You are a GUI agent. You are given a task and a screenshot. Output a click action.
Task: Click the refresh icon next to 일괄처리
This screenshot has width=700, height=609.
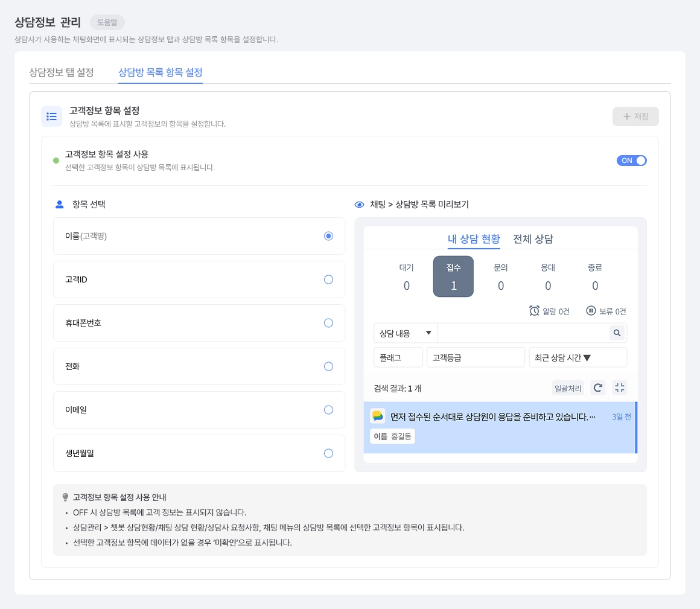click(x=598, y=388)
